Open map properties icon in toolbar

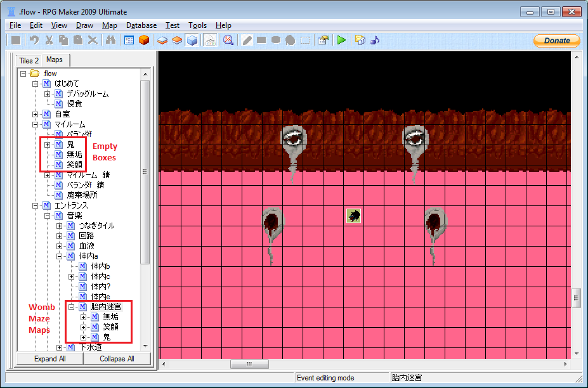[323, 40]
